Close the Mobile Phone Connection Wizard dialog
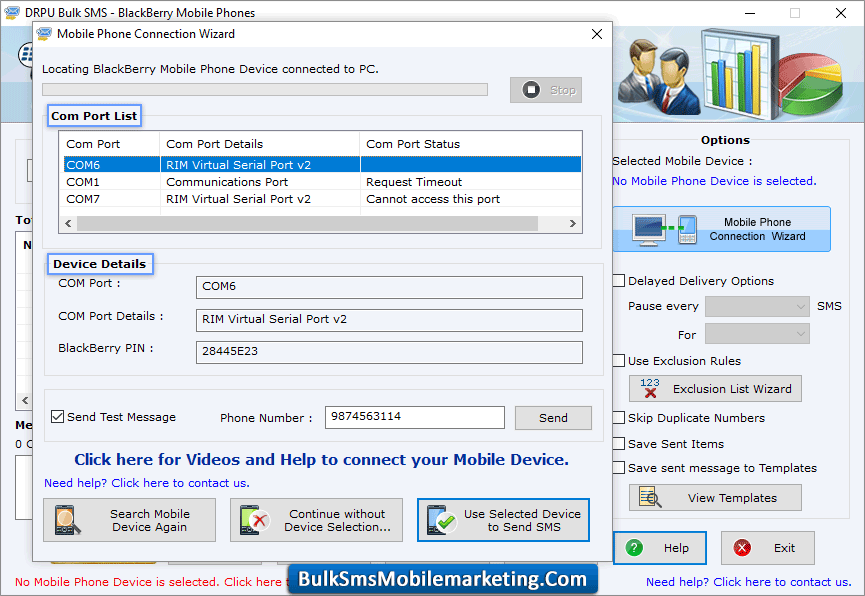The image size is (865, 596). click(596, 34)
